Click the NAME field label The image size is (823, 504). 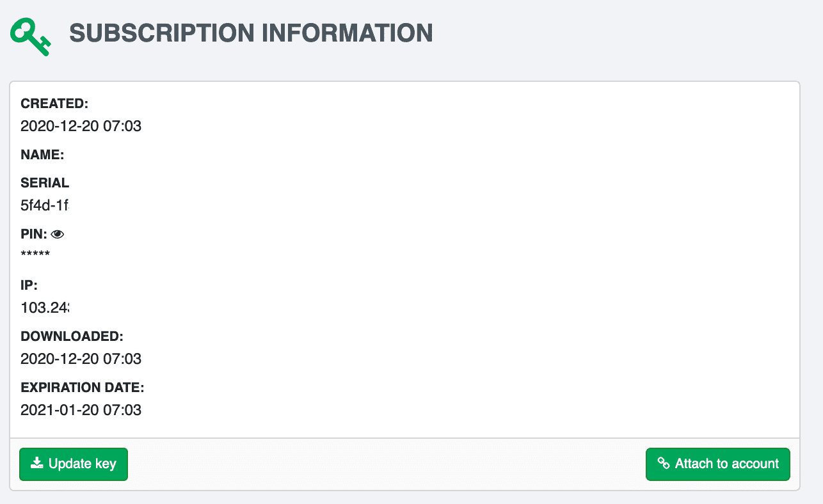[x=42, y=155]
